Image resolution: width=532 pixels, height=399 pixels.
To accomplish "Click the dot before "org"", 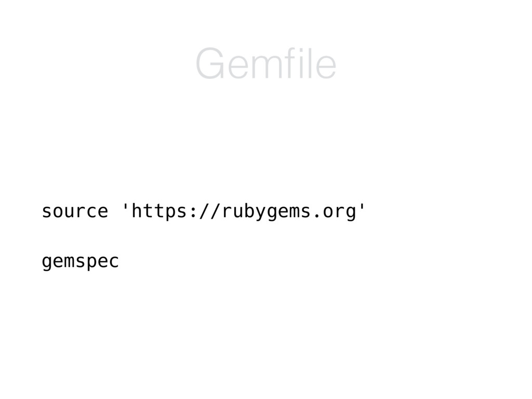I will coord(316,217).
